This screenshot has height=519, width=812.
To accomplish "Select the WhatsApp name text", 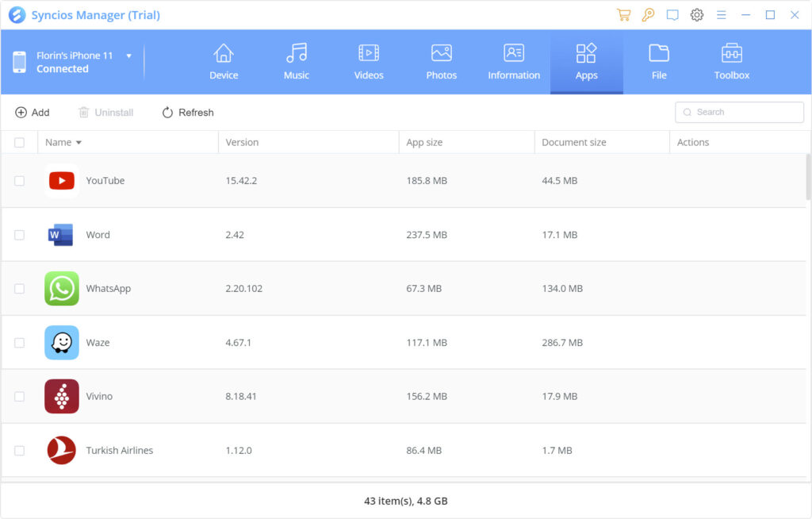I will coord(108,288).
